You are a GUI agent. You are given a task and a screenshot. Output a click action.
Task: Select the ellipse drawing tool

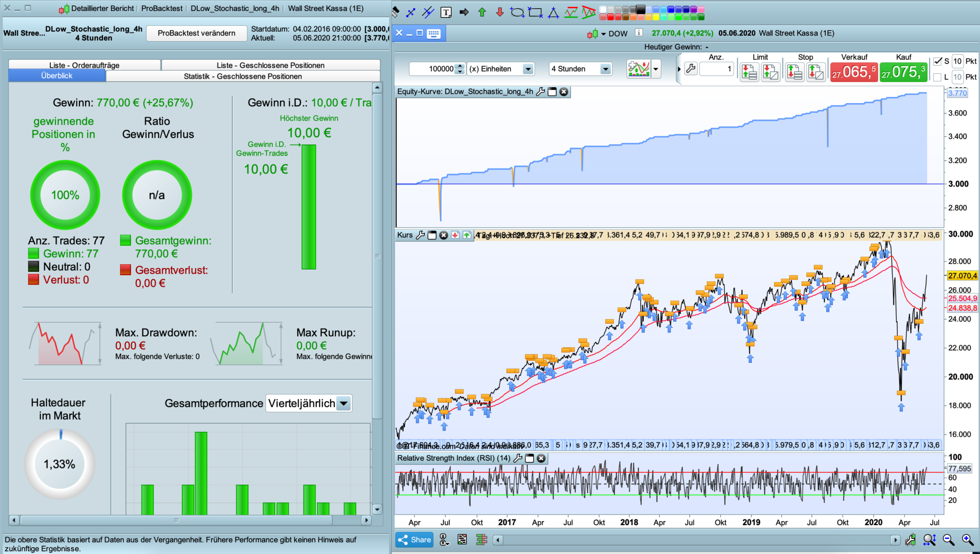[517, 12]
